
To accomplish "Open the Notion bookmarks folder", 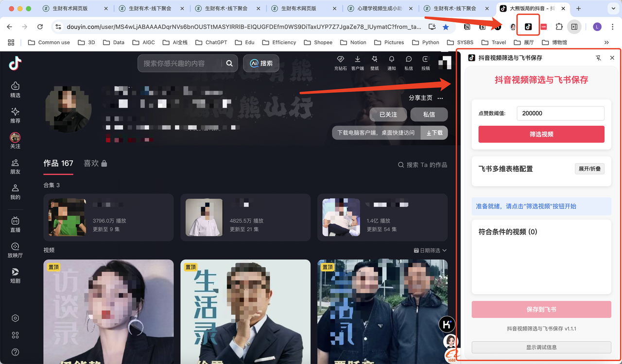I will click(x=353, y=42).
